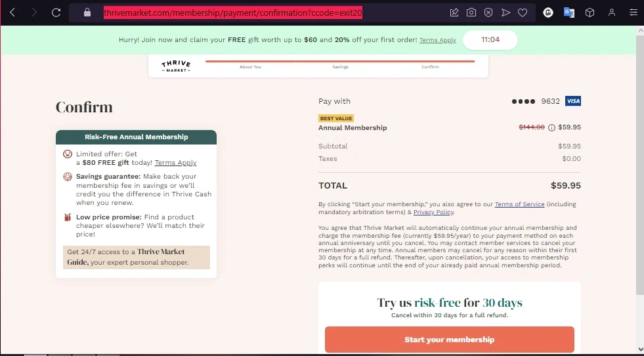Click the Thrive Market Guide callout box
Image resolution: width=644 pixels, height=356 pixels.
tap(137, 257)
